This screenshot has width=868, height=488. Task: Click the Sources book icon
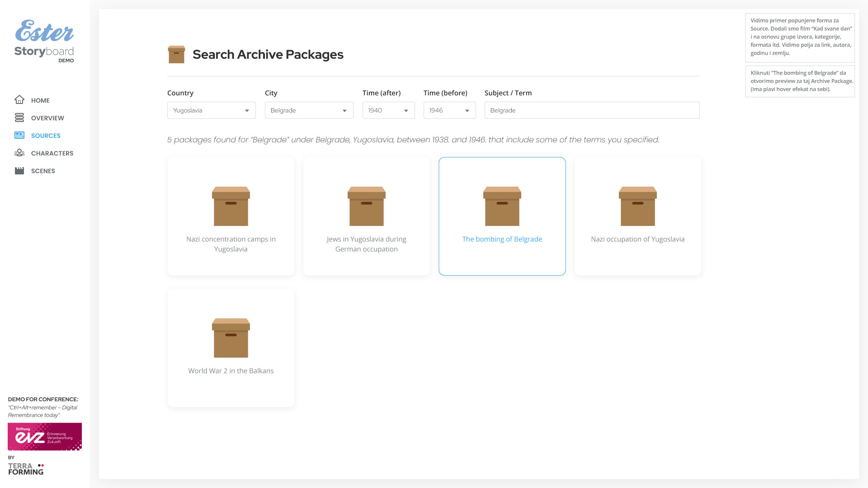(x=19, y=135)
